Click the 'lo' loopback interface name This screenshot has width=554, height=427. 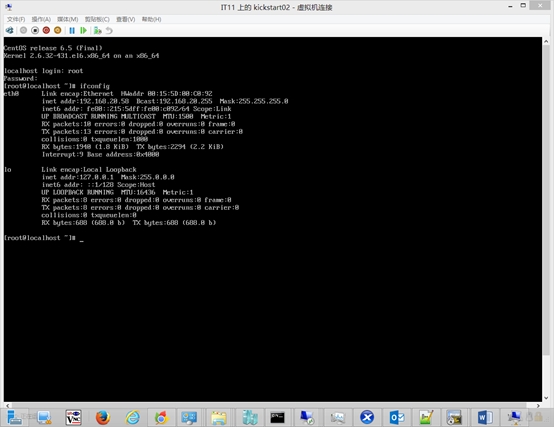tap(8, 170)
